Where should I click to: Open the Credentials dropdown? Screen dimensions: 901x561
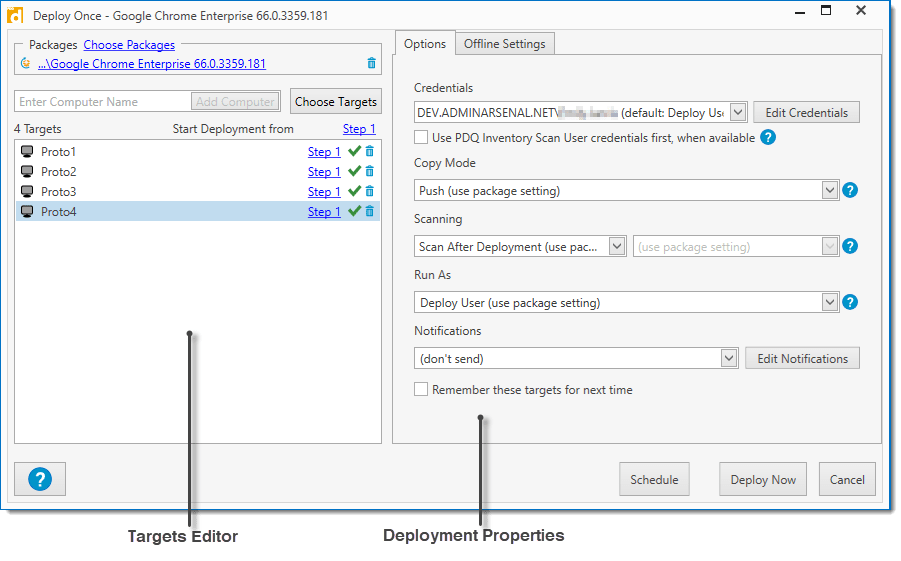(738, 112)
